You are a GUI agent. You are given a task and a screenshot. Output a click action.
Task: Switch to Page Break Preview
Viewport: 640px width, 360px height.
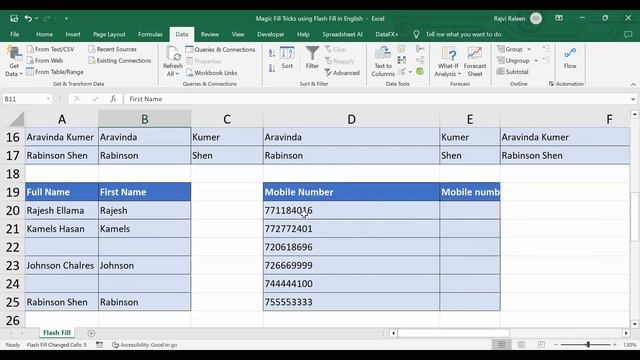click(x=541, y=345)
